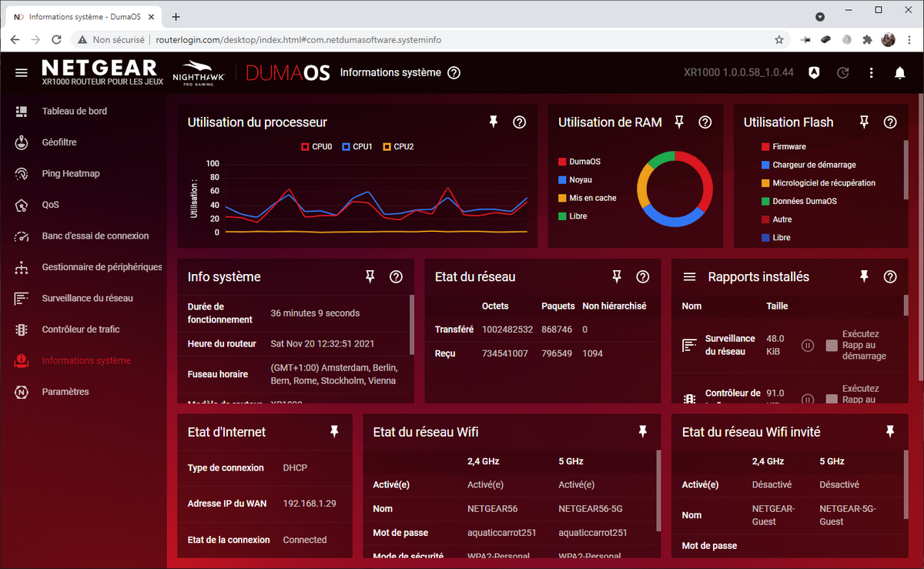The width and height of the screenshot is (924, 569).
Task: Show help for Rapports installés
Action: coord(890,276)
